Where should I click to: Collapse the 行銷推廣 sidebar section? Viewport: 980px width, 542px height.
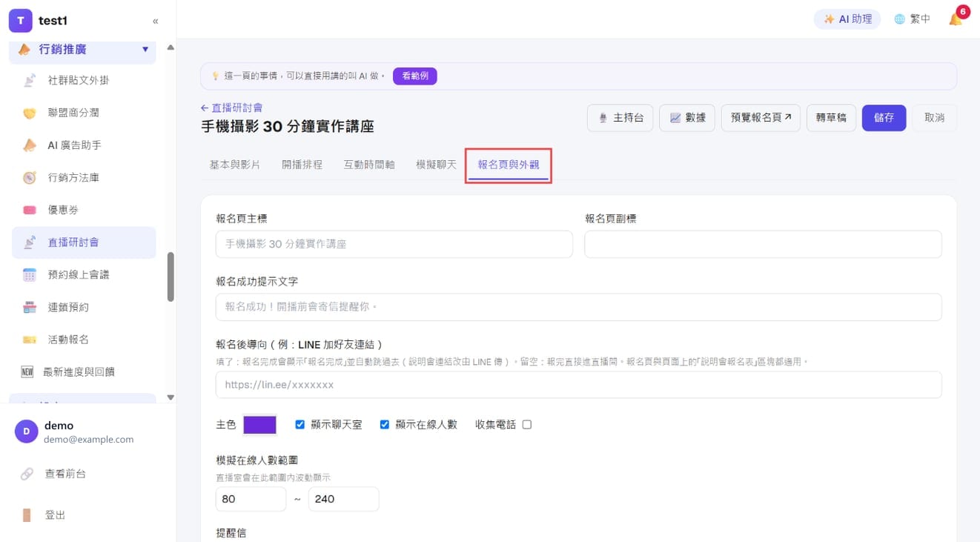[83, 50]
